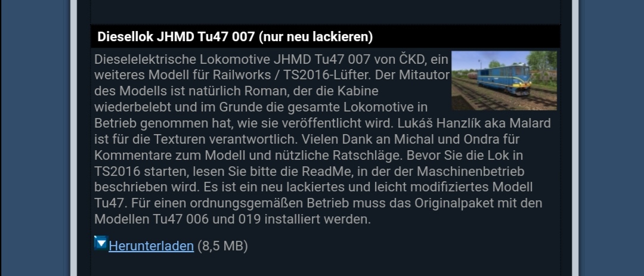644x276 pixels.
Task: Click the "(8,5 MB)" file size text
Action: [x=222, y=246]
